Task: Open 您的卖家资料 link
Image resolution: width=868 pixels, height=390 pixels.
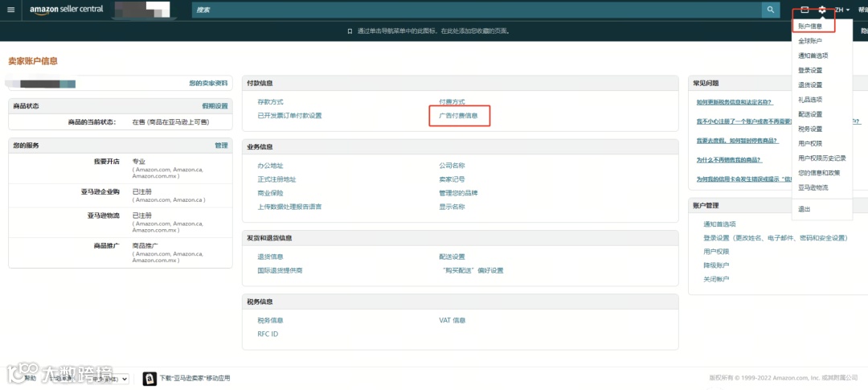Action: coord(208,83)
